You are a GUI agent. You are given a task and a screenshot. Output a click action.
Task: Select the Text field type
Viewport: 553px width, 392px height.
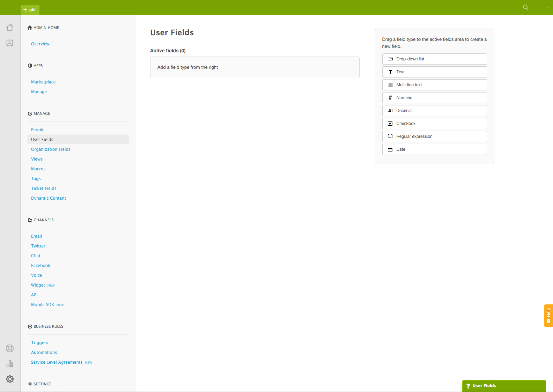pos(434,72)
